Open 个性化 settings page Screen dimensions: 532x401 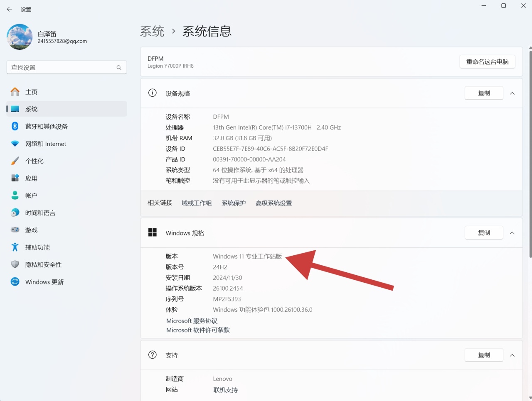tap(67, 161)
